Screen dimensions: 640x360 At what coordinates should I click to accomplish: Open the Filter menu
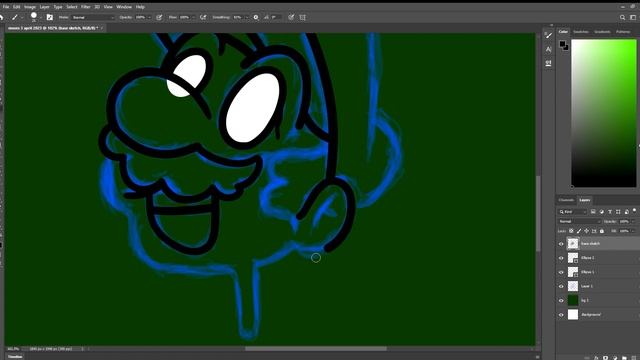(x=85, y=7)
